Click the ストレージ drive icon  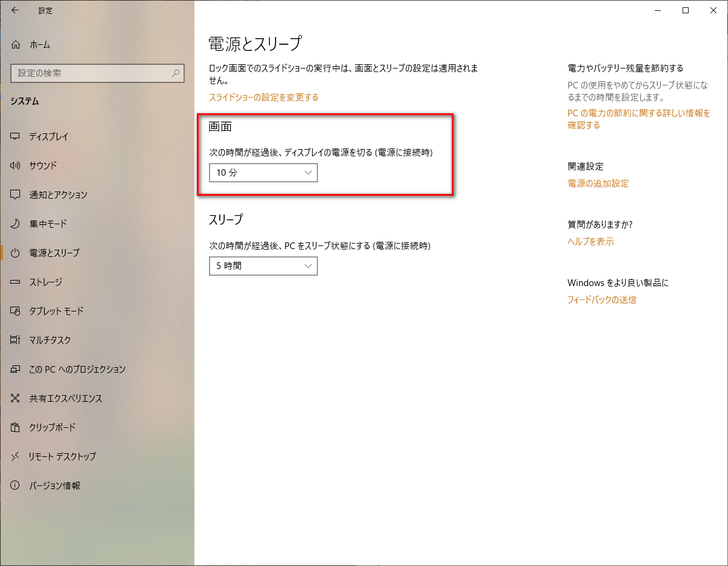16,282
